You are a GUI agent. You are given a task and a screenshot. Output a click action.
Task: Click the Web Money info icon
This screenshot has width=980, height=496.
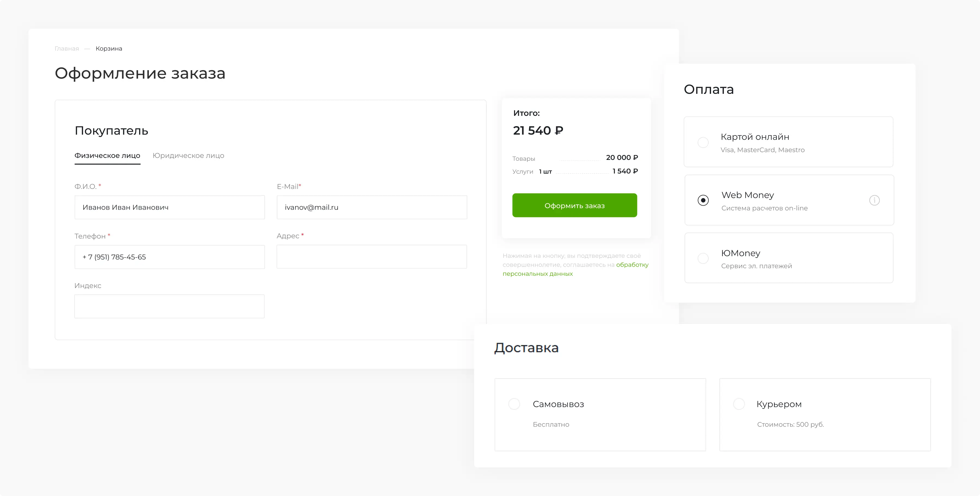[x=874, y=200]
